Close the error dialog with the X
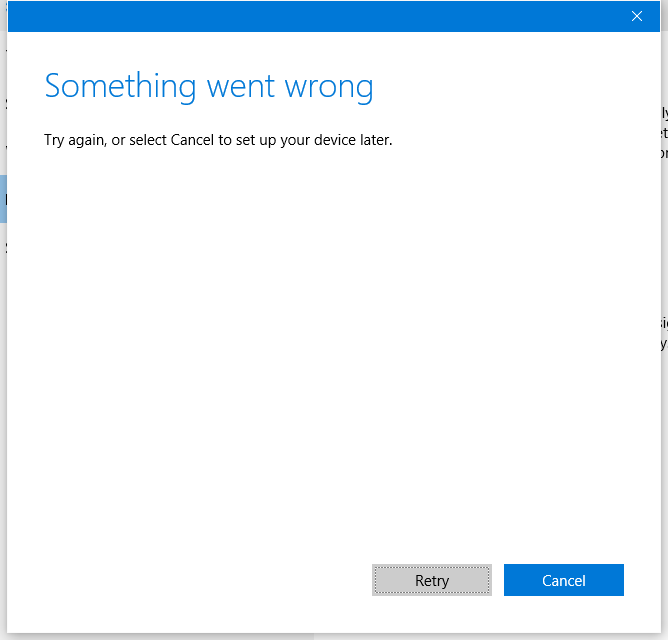 click(636, 16)
